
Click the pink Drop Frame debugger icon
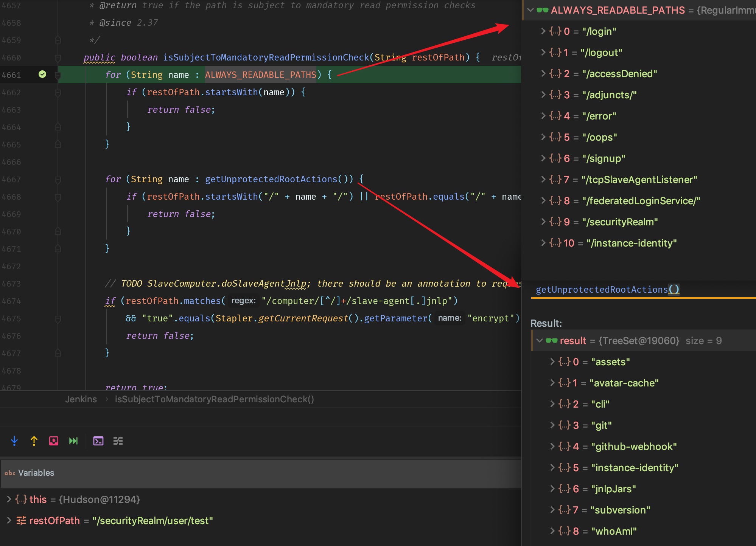pyautogui.click(x=54, y=441)
